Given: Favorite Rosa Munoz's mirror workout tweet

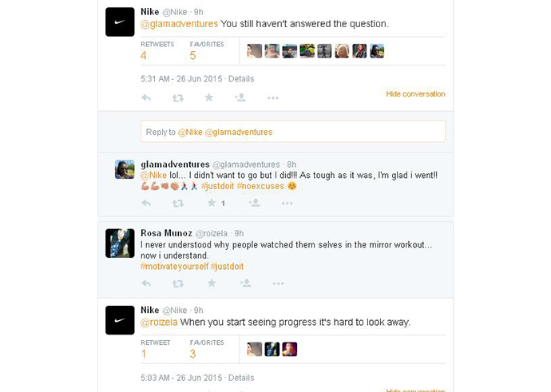Looking at the screenshot, I should tap(212, 283).
